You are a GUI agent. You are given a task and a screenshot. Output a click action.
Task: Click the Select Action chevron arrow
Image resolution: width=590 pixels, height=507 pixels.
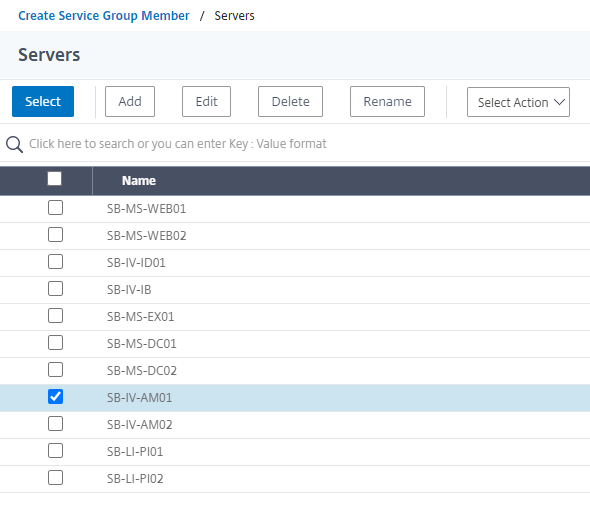pos(559,102)
